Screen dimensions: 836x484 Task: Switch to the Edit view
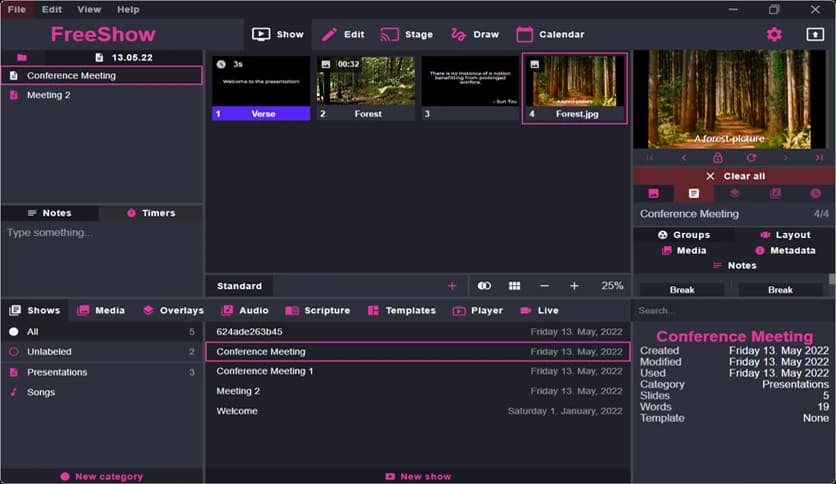coord(343,35)
